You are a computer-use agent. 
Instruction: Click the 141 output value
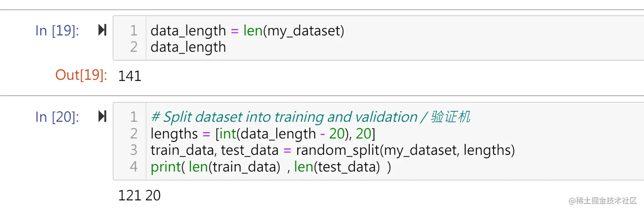coord(129,76)
